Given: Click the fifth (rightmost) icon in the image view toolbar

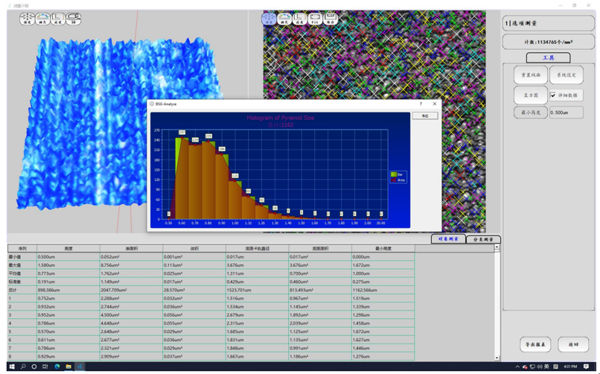Looking at the screenshot, I should [x=331, y=19].
